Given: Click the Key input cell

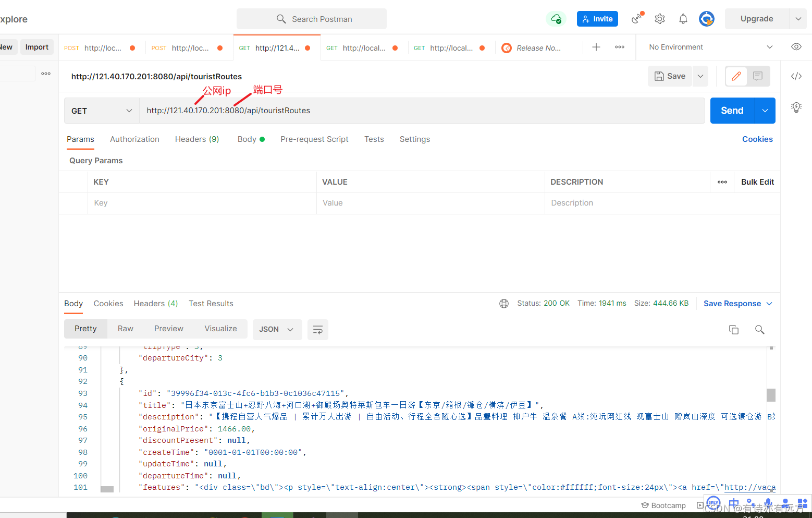Looking at the screenshot, I should [202, 203].
